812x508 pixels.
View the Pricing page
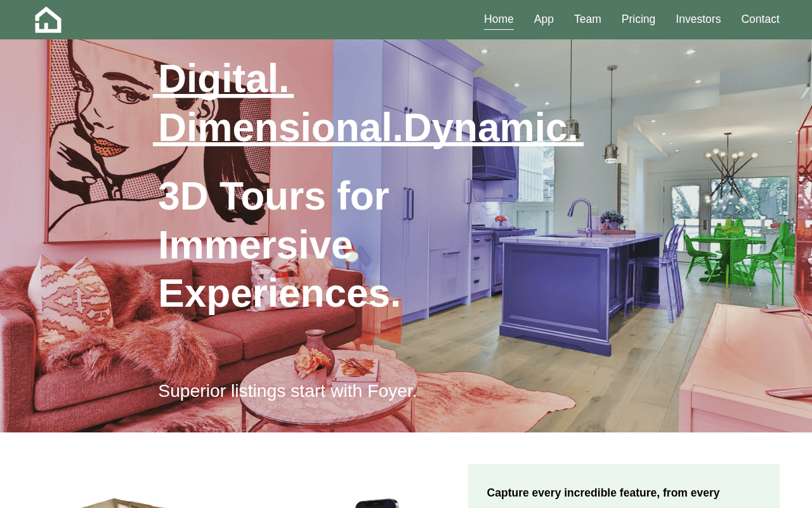tap(638, 19)
